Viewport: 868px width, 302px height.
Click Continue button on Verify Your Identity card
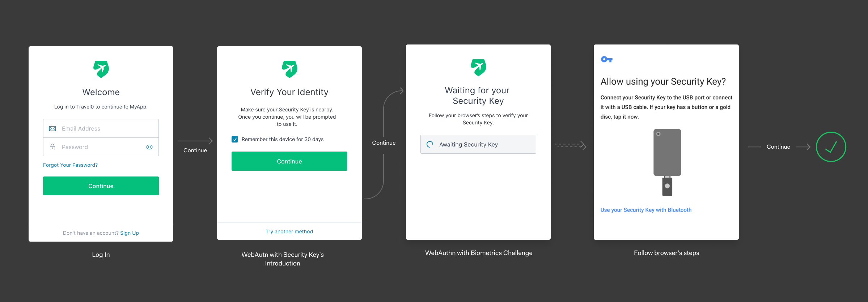289,161
